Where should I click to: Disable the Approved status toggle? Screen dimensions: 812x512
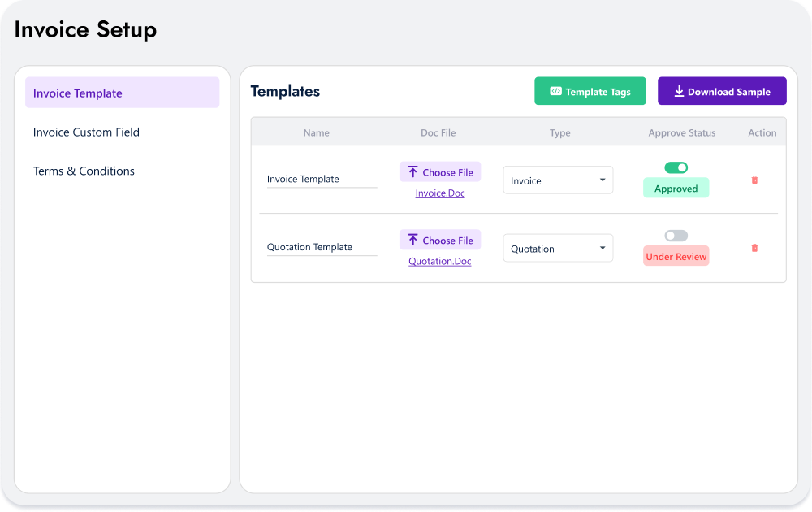click(x=676, y=167)
